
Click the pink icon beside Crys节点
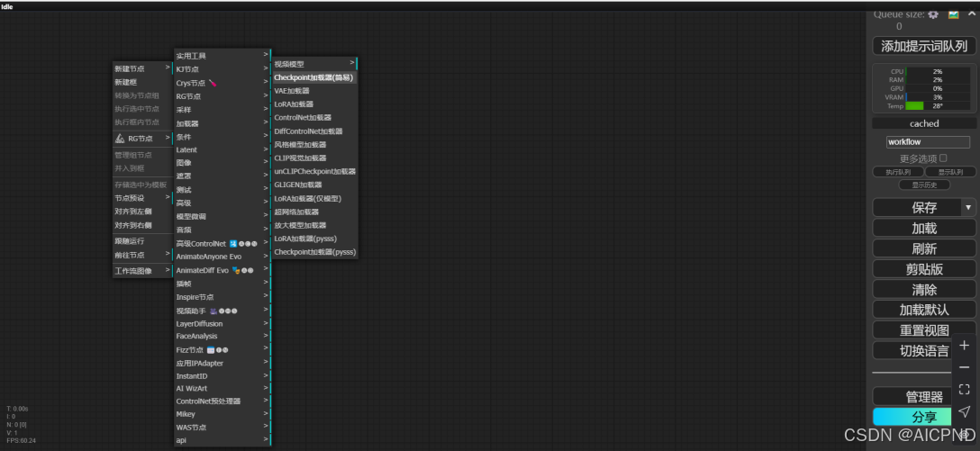213,83
